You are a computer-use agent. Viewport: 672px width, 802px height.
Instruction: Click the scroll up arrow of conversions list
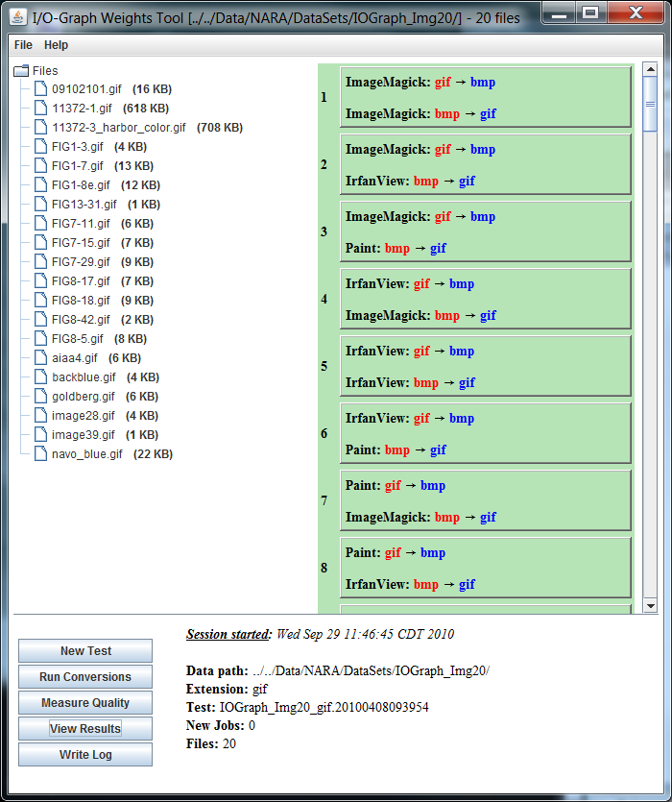(650, 69)
